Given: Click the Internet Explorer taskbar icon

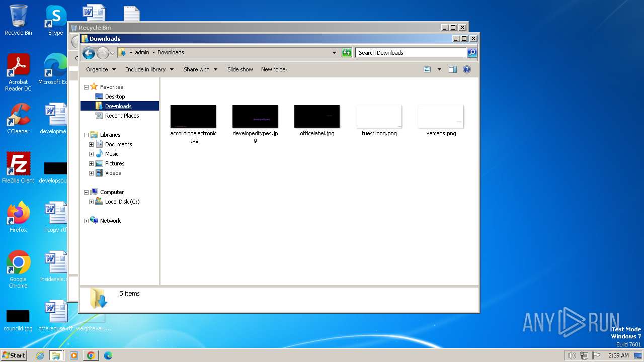Looking at the screenshot, I should [x=40, y=355].
